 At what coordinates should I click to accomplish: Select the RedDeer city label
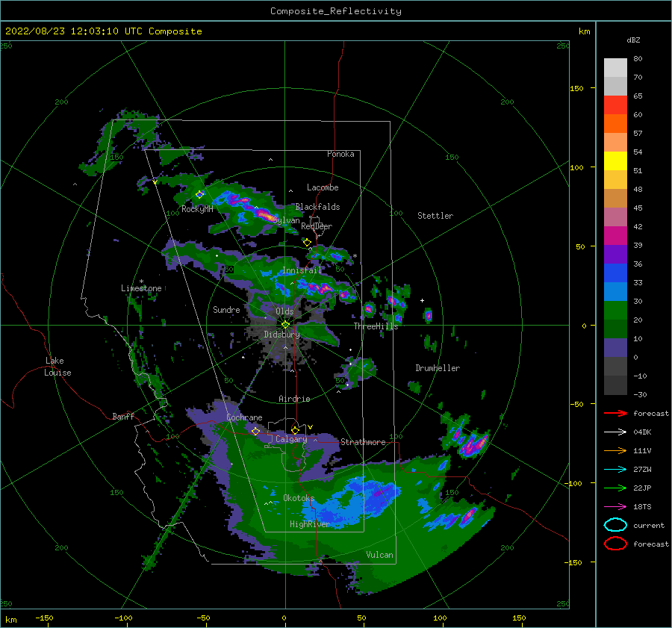[x=317, y=226]
